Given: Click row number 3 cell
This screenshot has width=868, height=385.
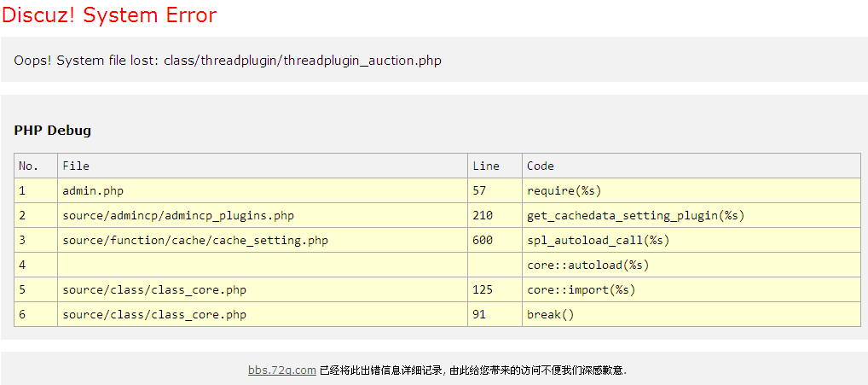Looking at the screenshot, I should [36, 241].
